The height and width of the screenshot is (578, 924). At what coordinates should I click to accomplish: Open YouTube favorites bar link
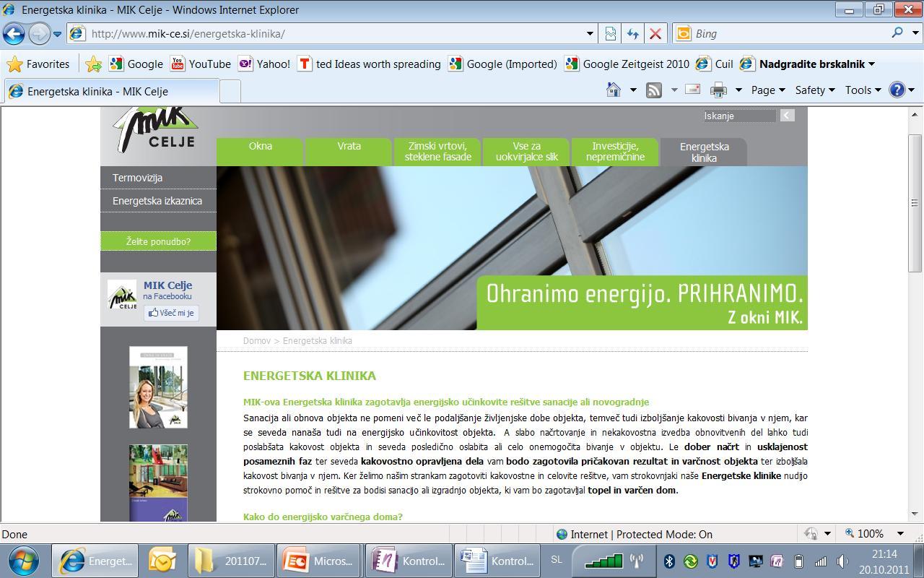[x=201, y=64]
